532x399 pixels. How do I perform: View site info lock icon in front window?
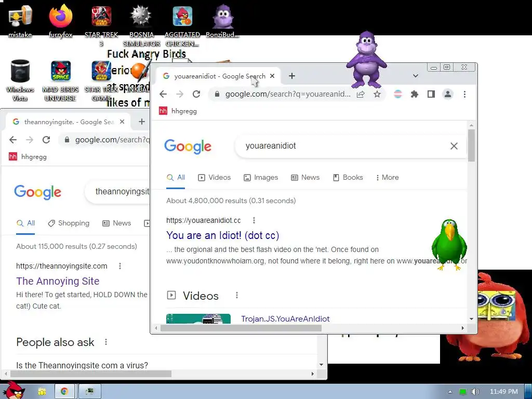coord(217,94)
